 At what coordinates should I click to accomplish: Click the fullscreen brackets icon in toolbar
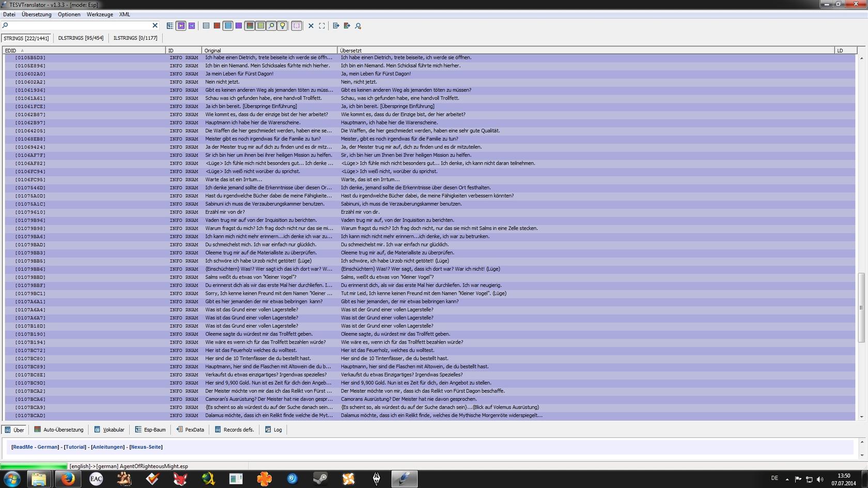coord(322,26)
